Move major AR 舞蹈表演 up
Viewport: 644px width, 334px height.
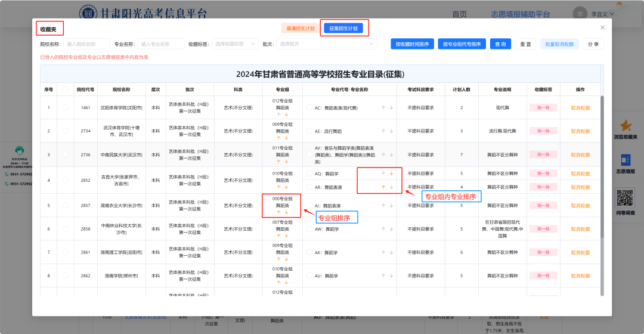(383, 187)
